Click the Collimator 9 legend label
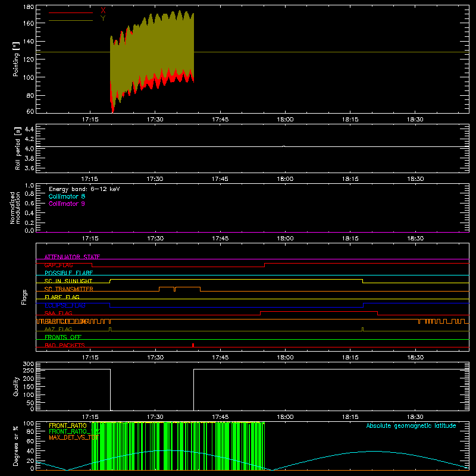The height and width of the screenshot is (476, 476). 67,203
